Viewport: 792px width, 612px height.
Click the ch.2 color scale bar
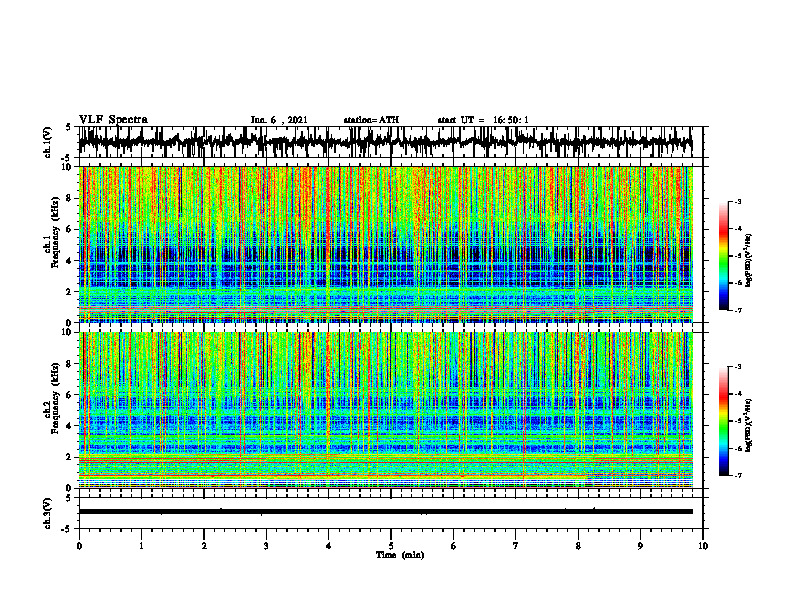click(x=723, y=421)
